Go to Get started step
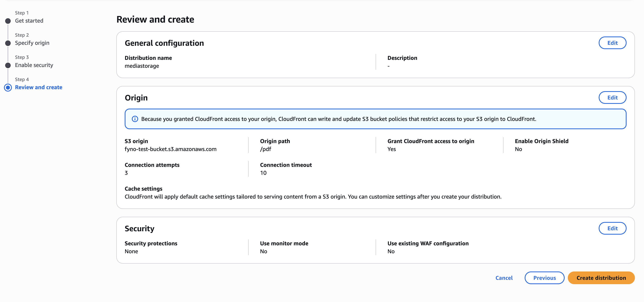The image size is (644, 302). tap(29, 21)
